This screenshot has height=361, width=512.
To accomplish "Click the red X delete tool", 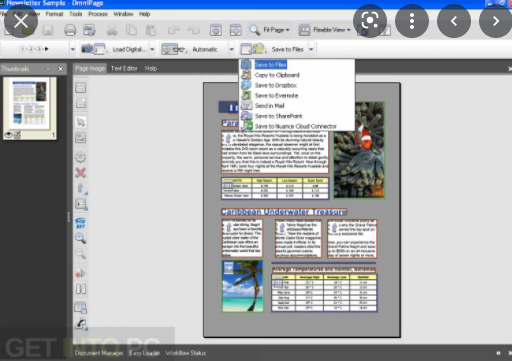I will (x=80, y=172).
